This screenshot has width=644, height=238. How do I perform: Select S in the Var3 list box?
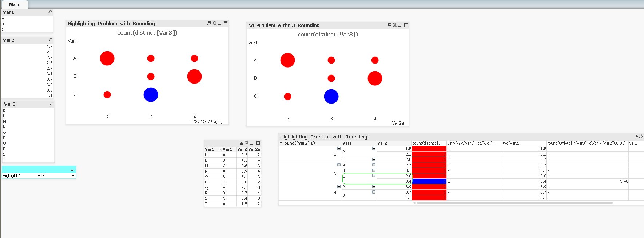[28, 154]
